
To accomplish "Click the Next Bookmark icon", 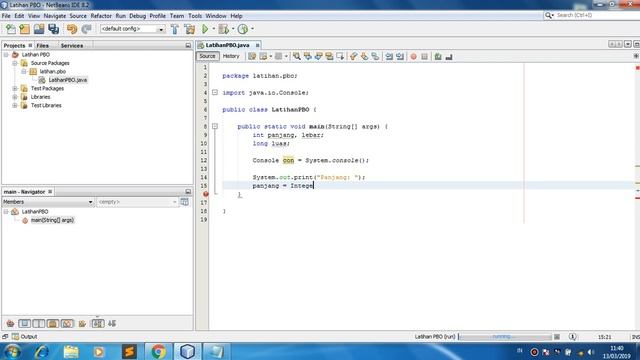I will (x=364, y=57).
